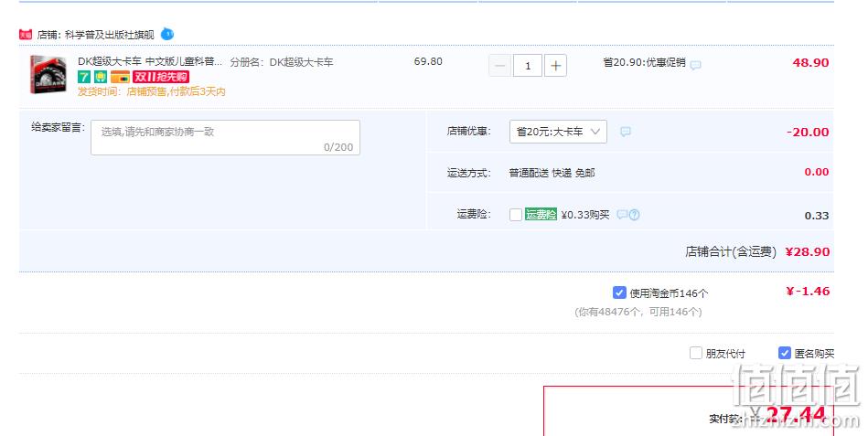Viewport: 868px width, 436px height.
Task: Open the 省20元:大卡车 store discount dropdown
Action: (x=558, y=132)
